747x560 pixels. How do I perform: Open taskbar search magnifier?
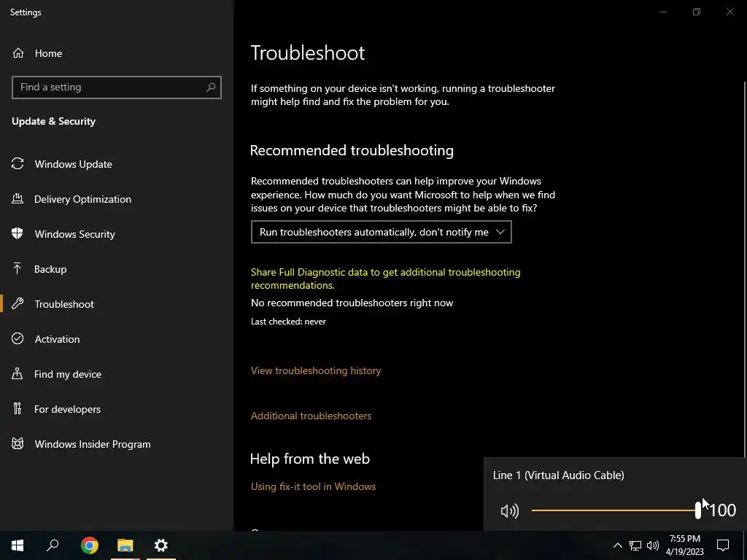53,545
